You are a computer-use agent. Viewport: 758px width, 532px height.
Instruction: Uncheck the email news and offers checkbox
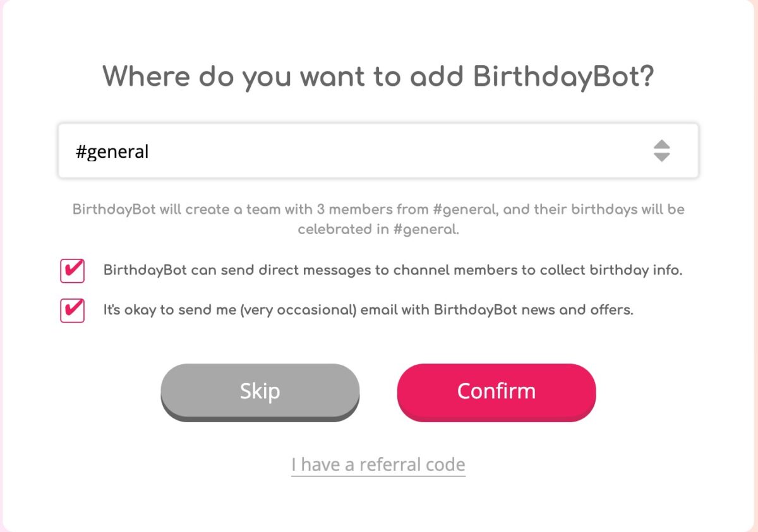[x=73, y=310]
